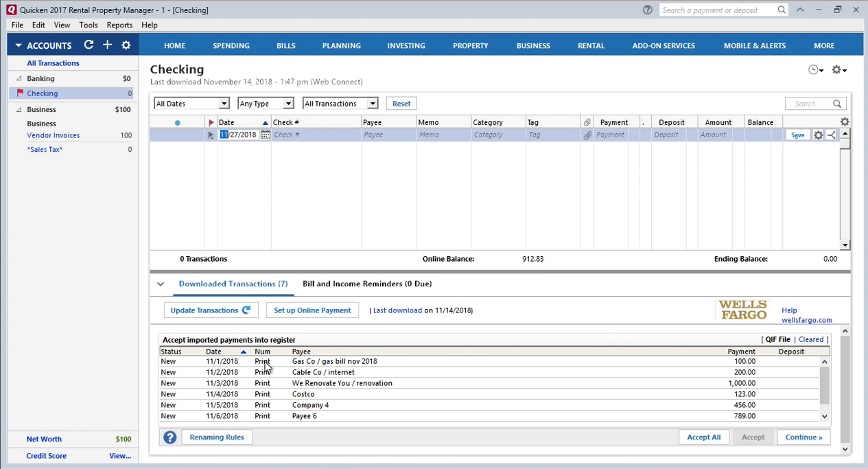
Task: Click the Cleared link
Action: point(811,339)
